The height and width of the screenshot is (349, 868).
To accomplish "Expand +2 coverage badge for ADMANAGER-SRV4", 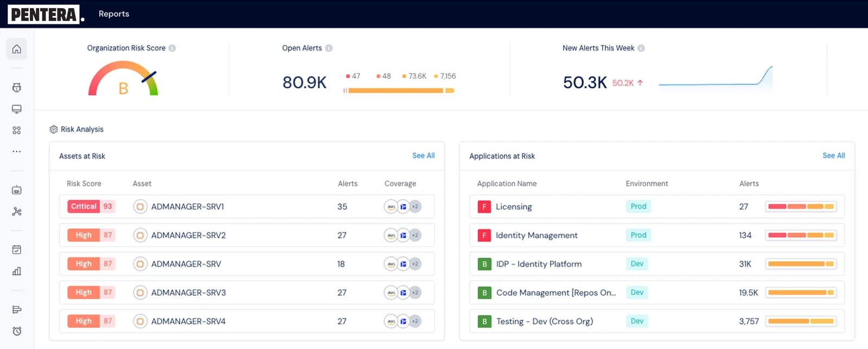I will click(x=415, y=321).
